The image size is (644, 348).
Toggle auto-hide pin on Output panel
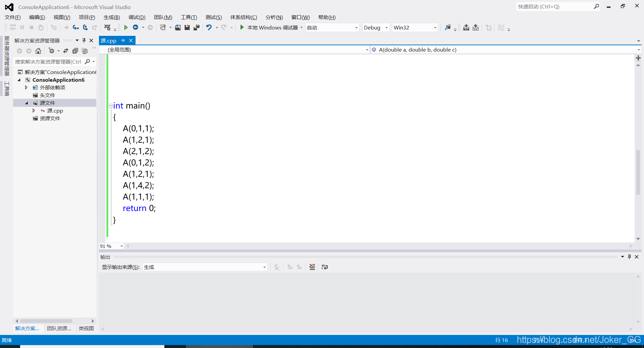coord(630,257)
